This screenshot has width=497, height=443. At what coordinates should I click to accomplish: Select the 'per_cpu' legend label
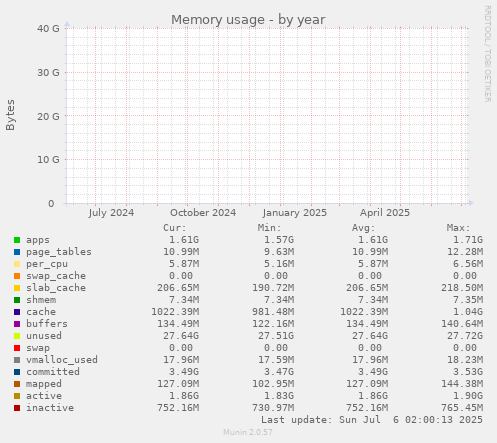click(x=47, y=264)
